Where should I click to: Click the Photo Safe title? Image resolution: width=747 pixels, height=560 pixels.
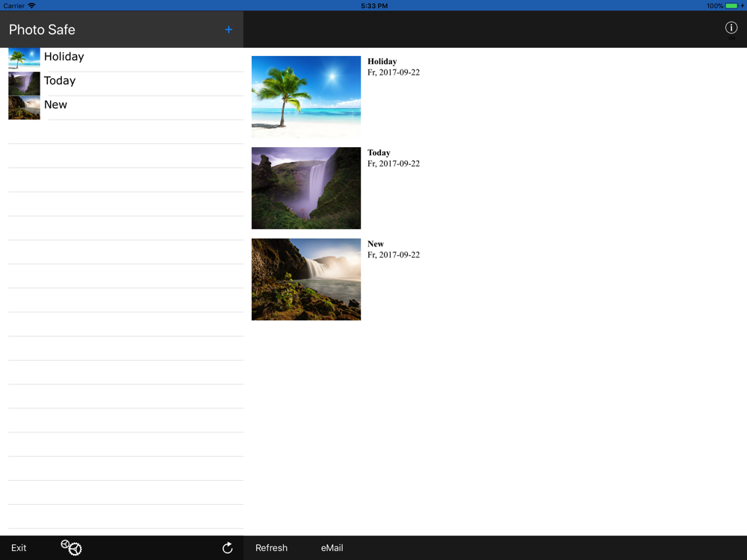click(42, 30)
